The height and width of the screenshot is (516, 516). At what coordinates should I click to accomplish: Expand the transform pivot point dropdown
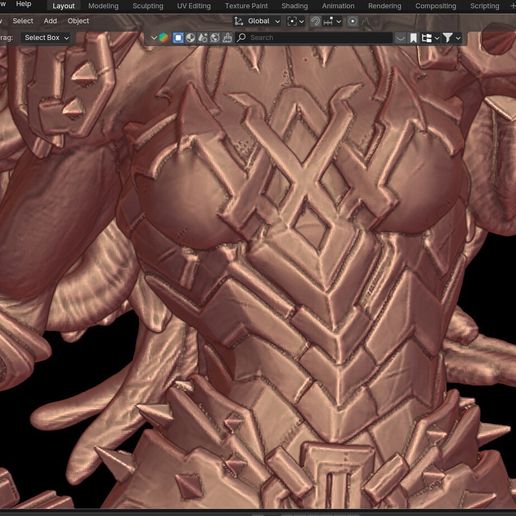pos(295,21)
